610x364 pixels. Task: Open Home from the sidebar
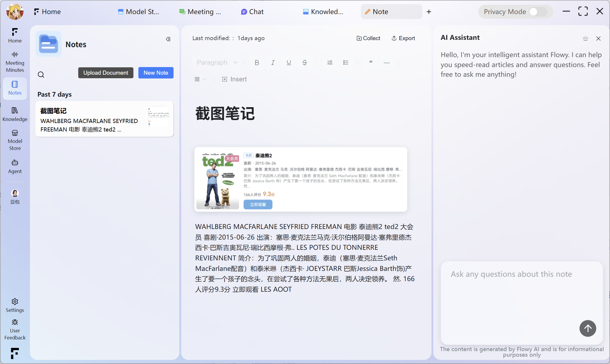pos(15,35)
